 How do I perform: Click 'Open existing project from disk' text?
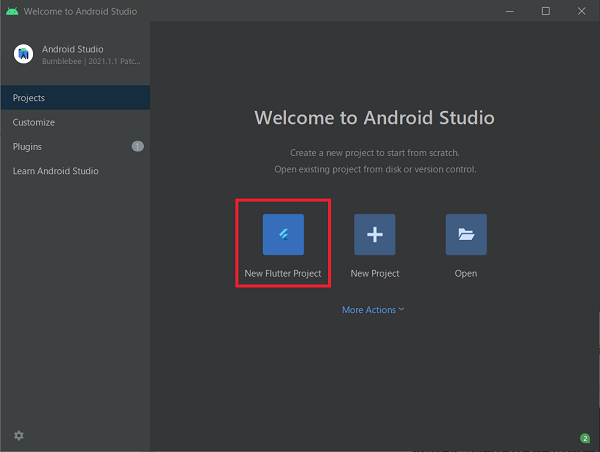point(375,169)
